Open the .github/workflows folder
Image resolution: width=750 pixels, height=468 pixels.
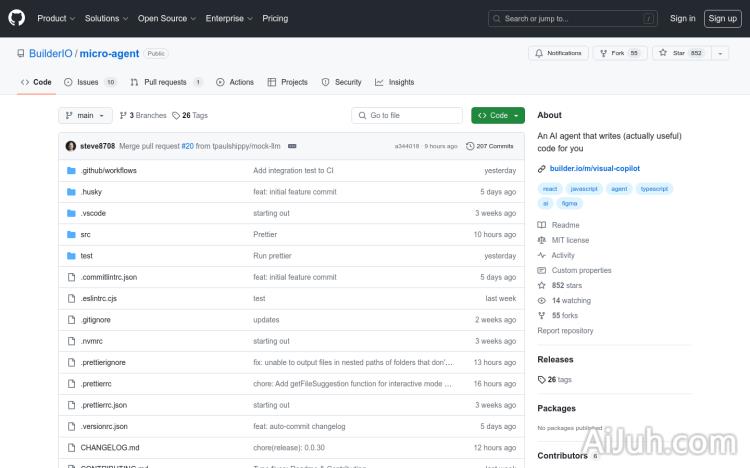point(108,171)
